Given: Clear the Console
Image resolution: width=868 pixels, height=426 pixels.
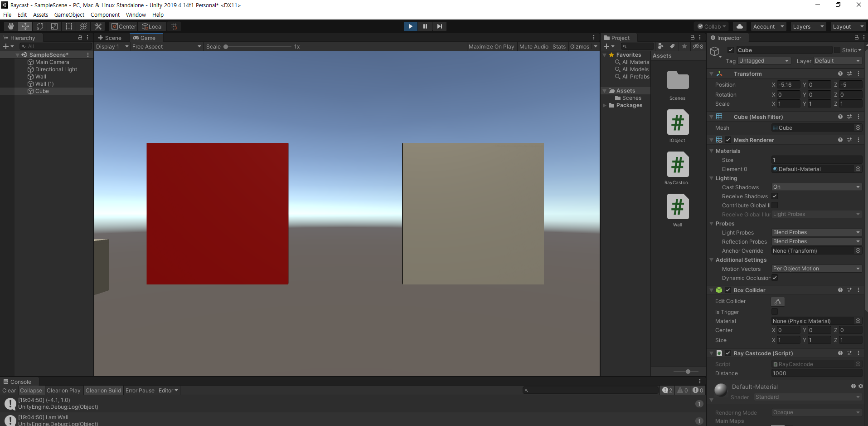Looking at the screenshot, I should point(9,390).
